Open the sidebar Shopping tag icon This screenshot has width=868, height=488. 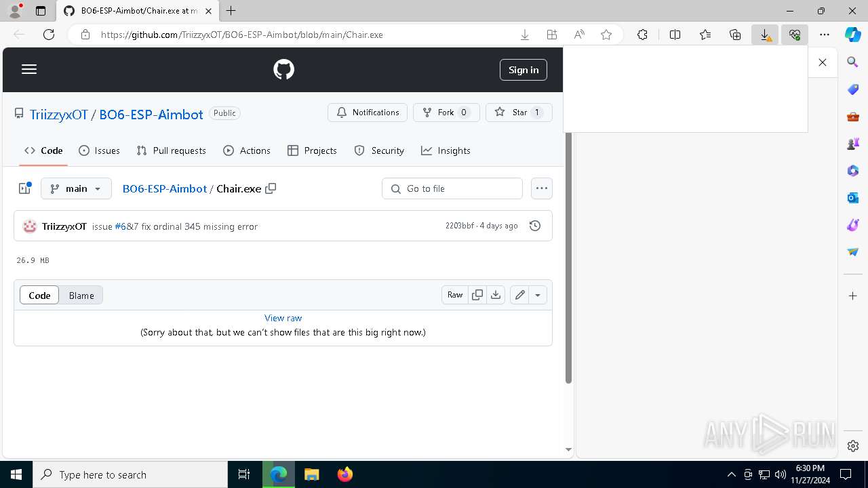tap(853, 89)
